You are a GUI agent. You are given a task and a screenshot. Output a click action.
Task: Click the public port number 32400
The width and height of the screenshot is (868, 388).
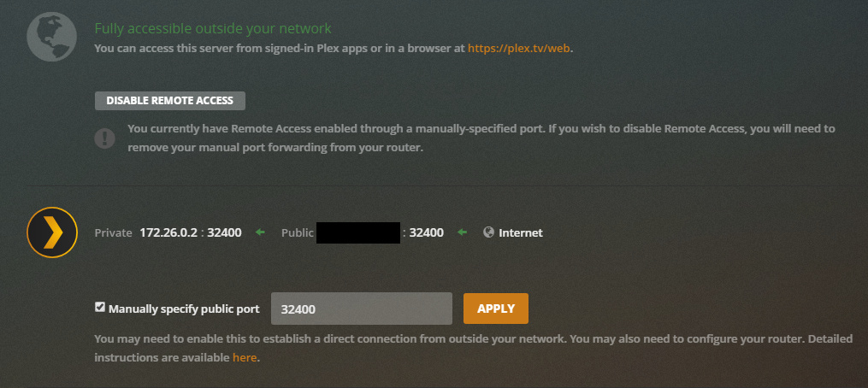426,232
